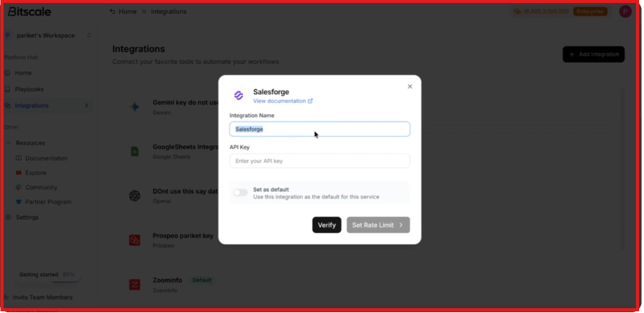Click the API Key input field
The image size is (644, 313).
pos(319,161)
